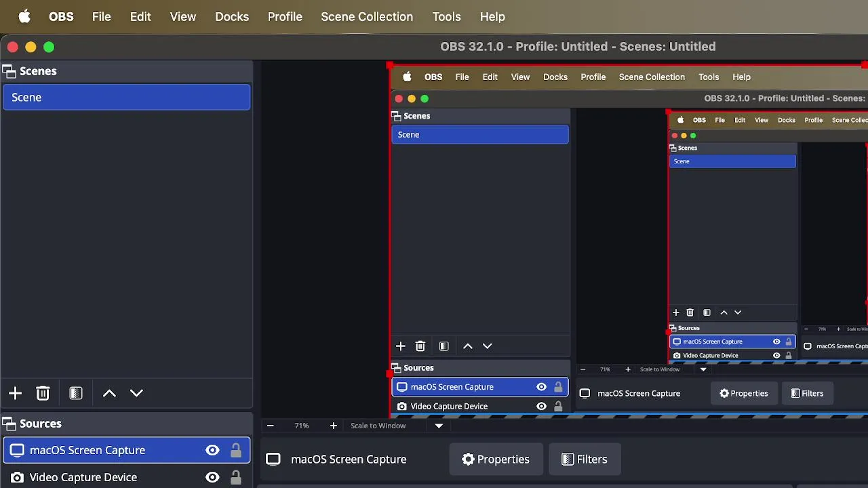Hide macOS Screen Capture source via eye icon

click(212, 450)
